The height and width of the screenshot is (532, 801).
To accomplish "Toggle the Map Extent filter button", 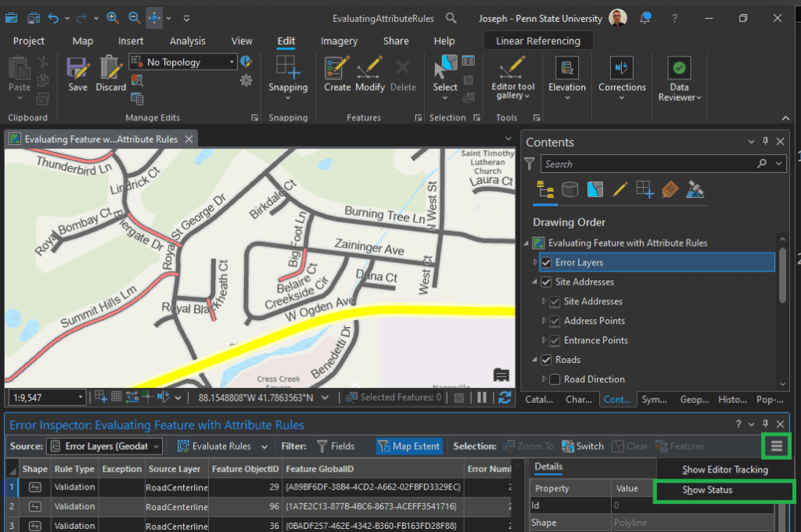I will point(409,446).
